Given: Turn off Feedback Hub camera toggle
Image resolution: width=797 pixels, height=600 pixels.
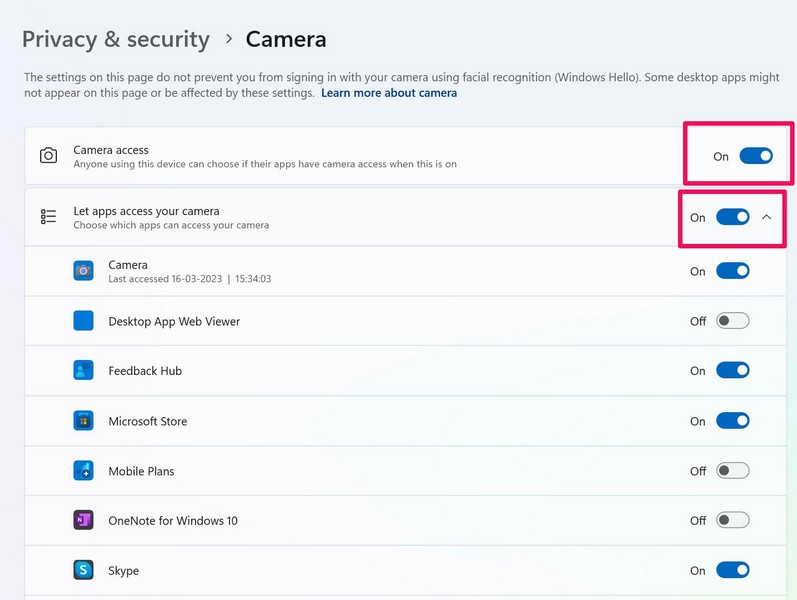Looking at the screenshot, I should click(x=732, y=371).
